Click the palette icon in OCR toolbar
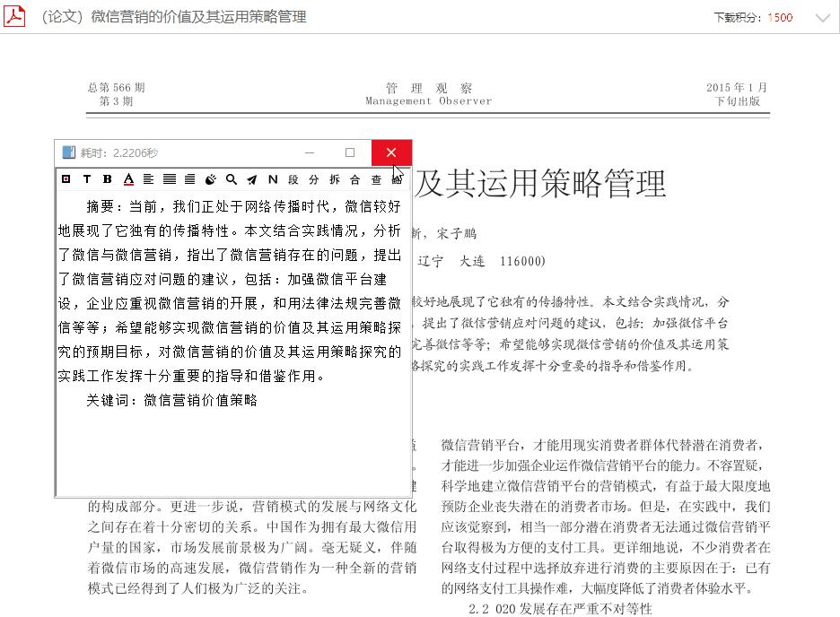This screenshot has height=617, width=840. coord(211,179)
